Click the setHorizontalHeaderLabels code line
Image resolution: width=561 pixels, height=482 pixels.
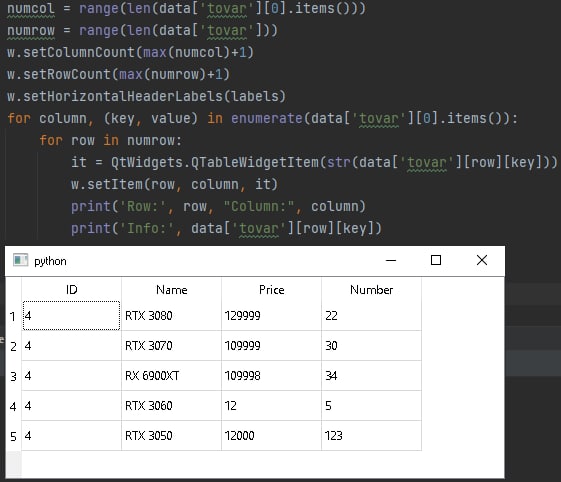(x=146, y=96)
